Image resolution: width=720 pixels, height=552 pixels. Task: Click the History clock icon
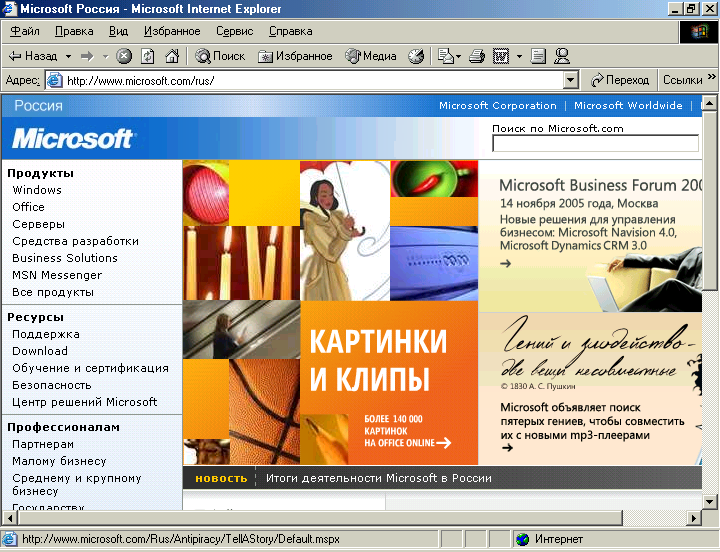[416, 56]
